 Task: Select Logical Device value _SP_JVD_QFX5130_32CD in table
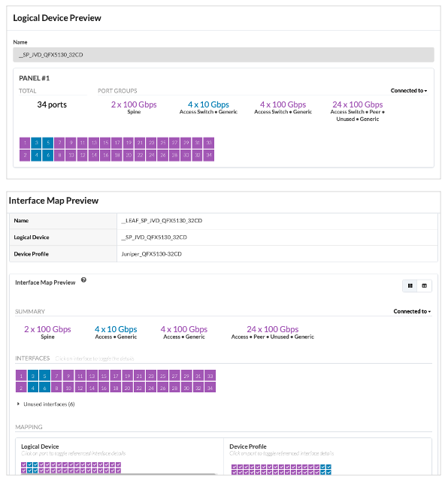(x=154, y=237)
